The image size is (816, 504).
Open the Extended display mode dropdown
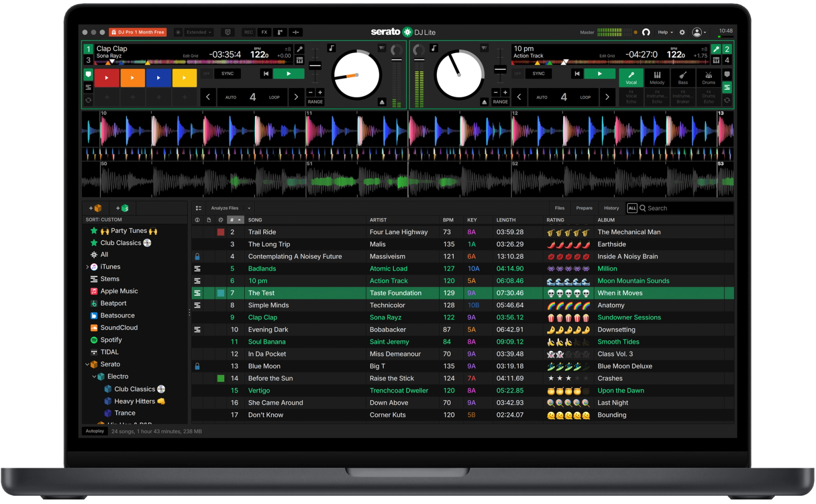[x=198, y=32]
